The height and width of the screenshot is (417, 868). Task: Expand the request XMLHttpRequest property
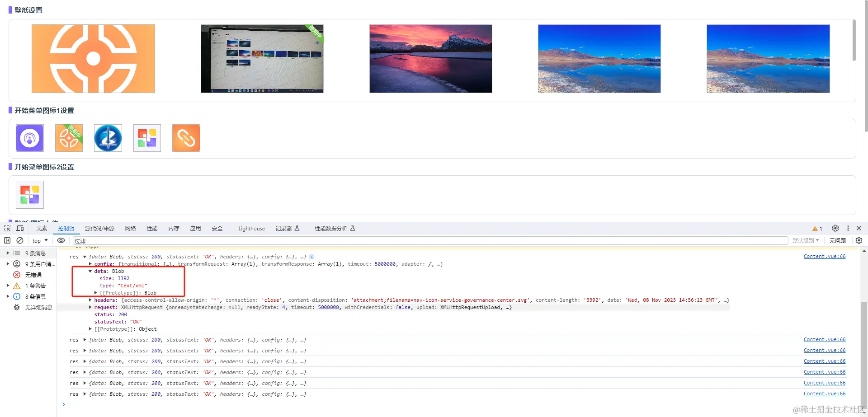click(x=90, y=307)
